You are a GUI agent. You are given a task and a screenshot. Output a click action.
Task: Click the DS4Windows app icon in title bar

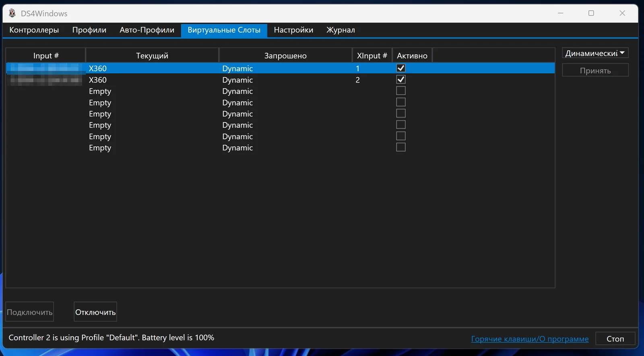tap(12, 13)
